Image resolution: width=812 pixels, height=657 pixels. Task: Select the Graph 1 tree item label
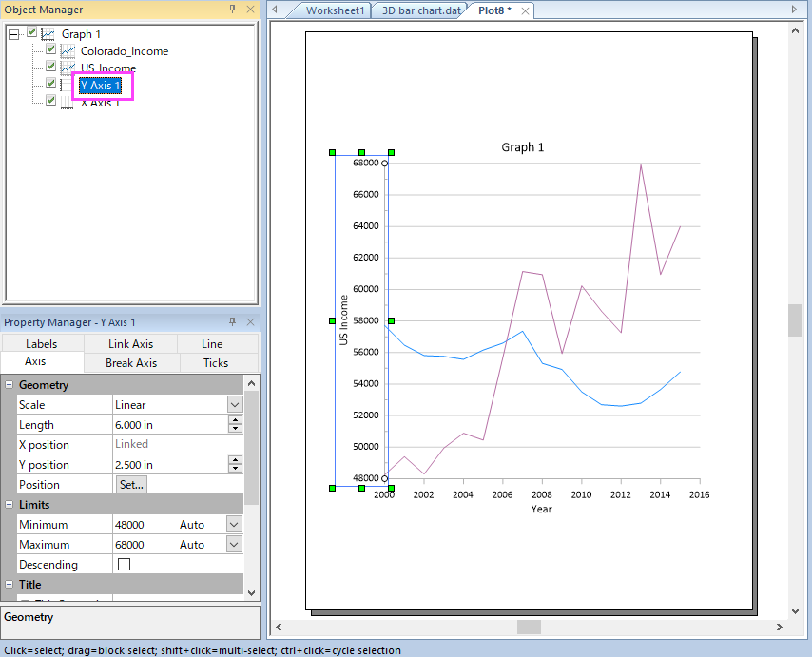(x=81, y=34)
